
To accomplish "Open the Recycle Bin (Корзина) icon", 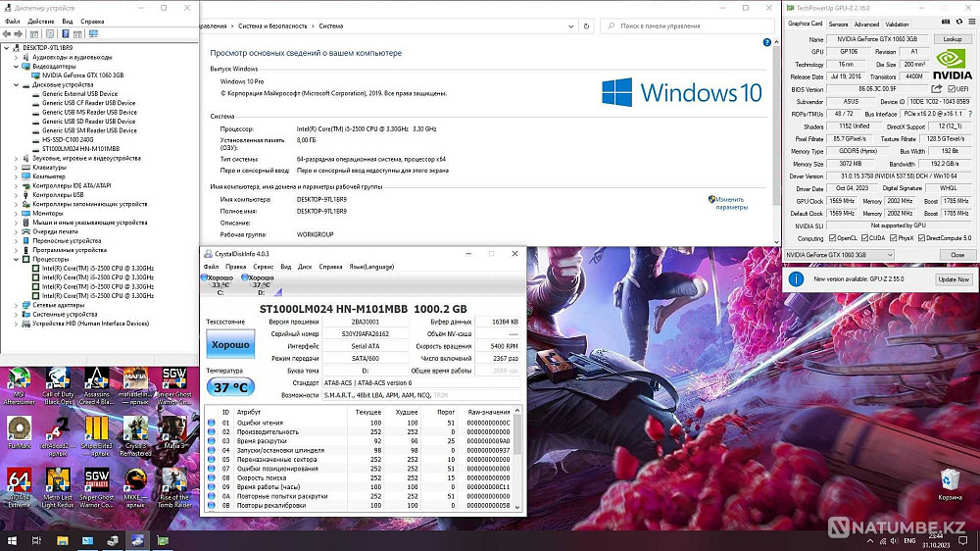I will [950, 484].
